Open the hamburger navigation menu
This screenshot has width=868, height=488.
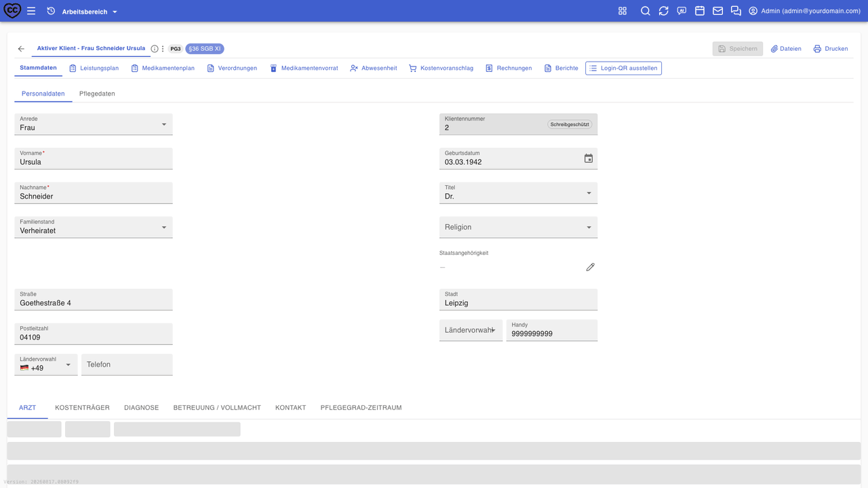coord(31,11)
